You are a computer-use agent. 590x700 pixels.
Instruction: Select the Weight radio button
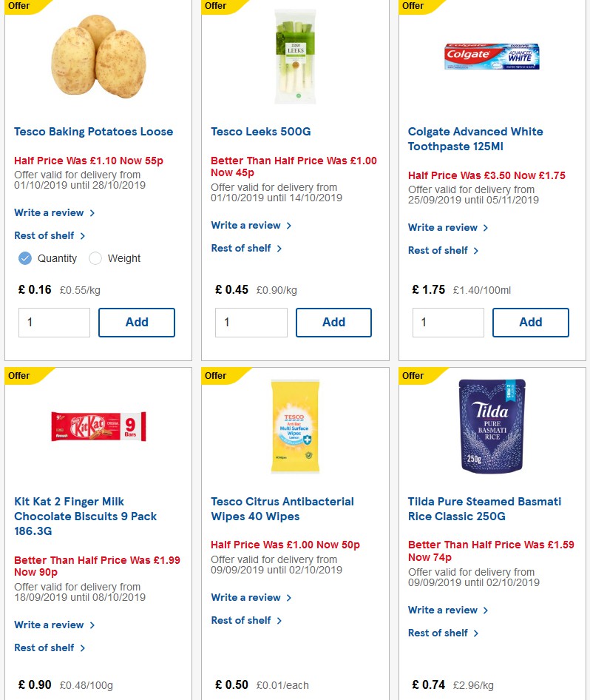click(95, 258)
